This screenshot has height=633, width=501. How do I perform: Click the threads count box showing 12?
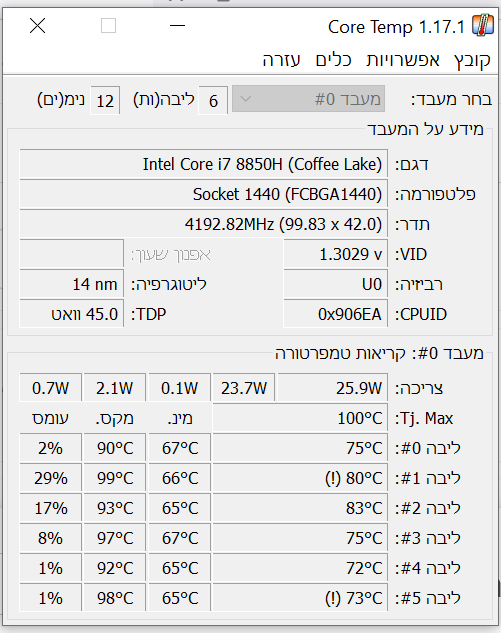(105, 100)
